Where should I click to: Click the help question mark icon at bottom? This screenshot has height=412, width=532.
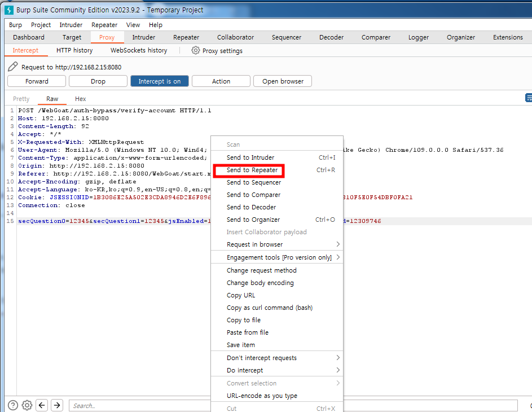click(x=12, y=405)
